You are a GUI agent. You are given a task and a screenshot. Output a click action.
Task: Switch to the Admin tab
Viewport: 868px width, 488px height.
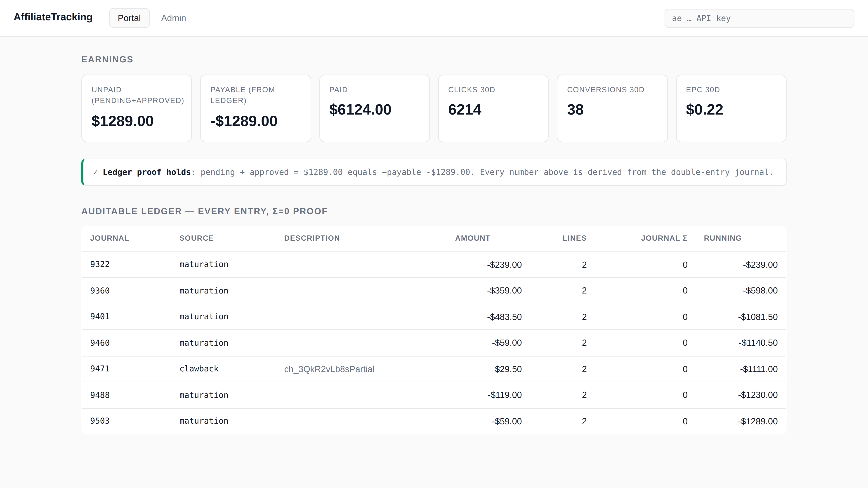click(173, 18)
